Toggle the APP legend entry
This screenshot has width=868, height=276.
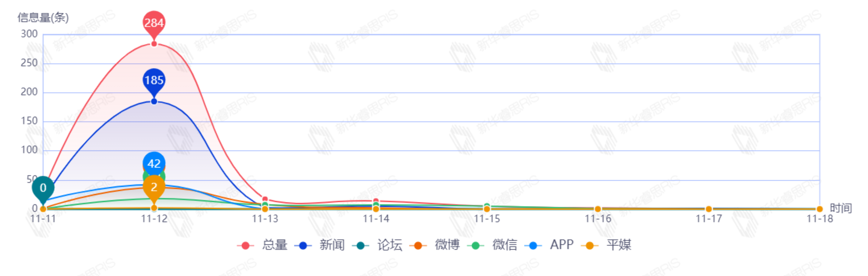[561, 245]
